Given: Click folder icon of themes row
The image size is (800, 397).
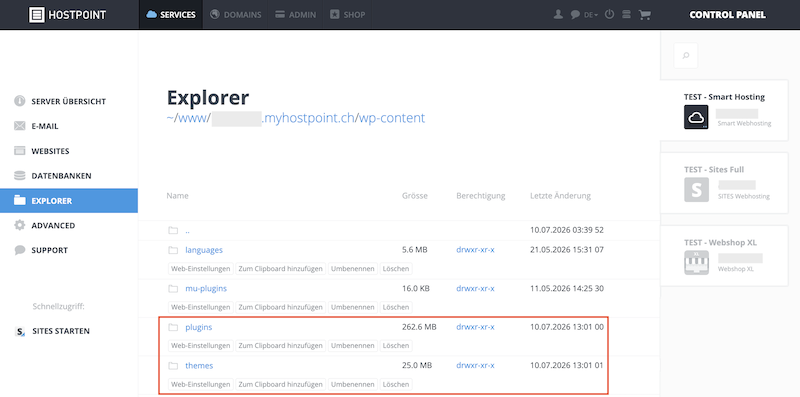Looking at the screenshot, I should click(173, 366).
